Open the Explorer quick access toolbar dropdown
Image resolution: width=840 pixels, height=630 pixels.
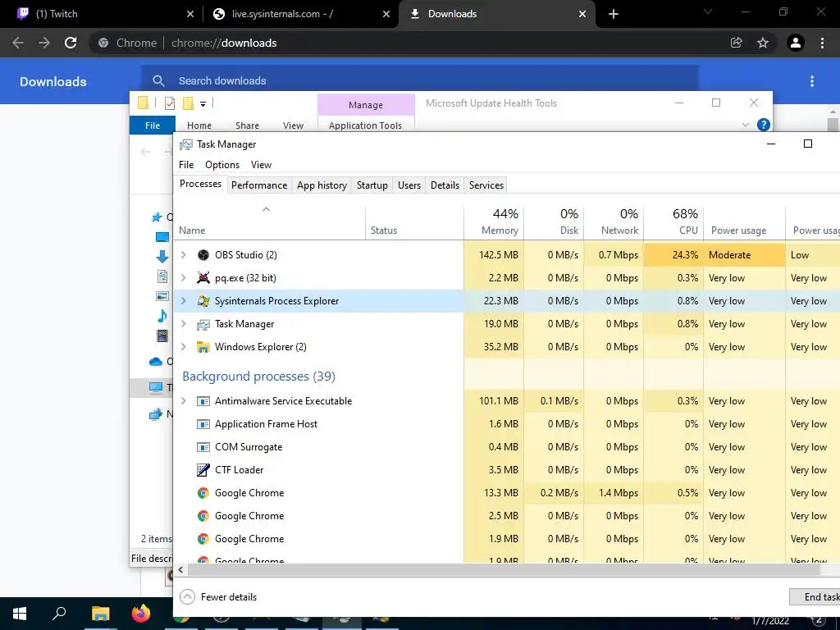point(203,104)
